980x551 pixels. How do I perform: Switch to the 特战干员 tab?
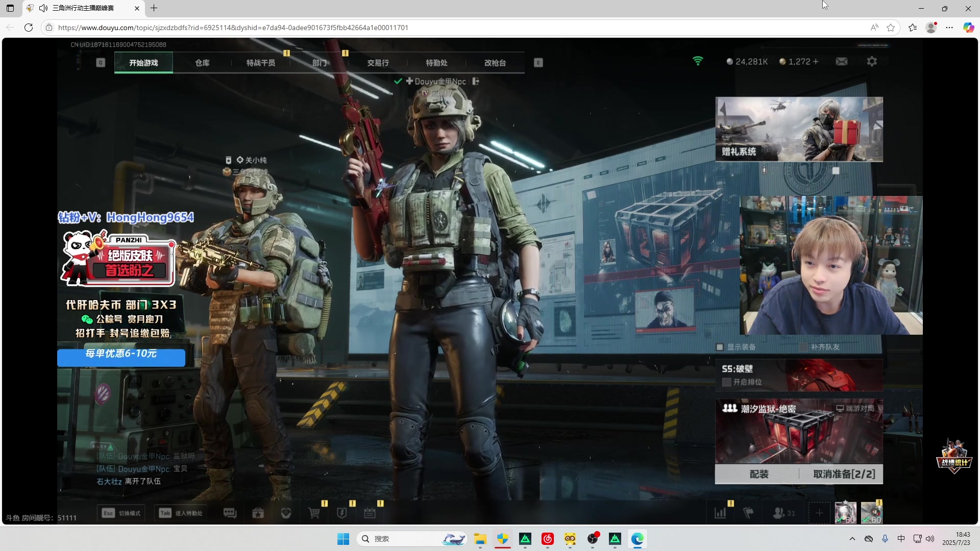[261, 63]
